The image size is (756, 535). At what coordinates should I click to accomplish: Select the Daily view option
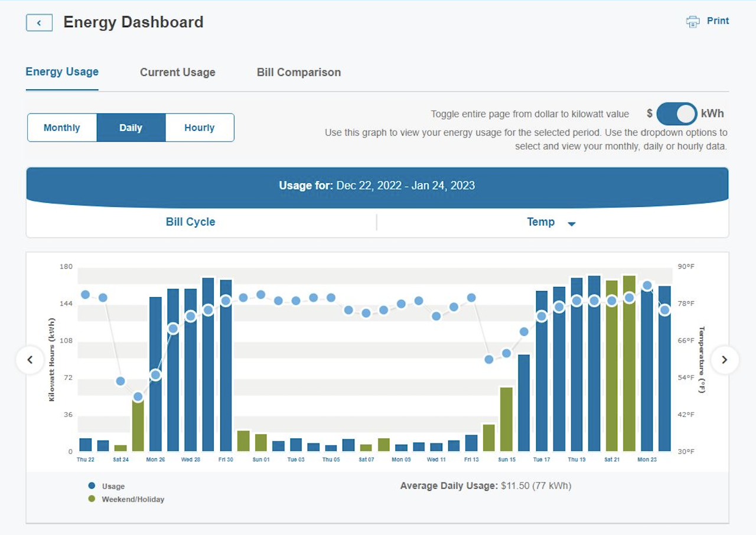pyautogui.click(x=131, y=128)
